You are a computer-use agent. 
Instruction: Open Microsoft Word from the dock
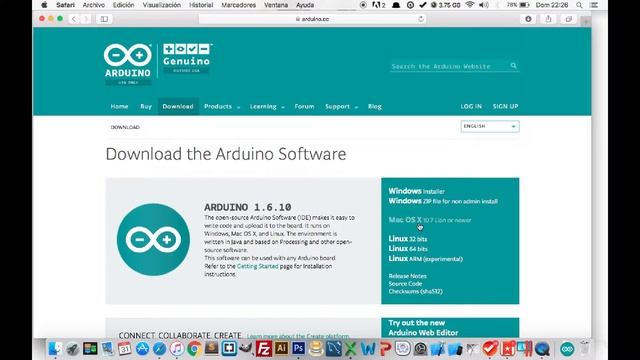(368, 349)
